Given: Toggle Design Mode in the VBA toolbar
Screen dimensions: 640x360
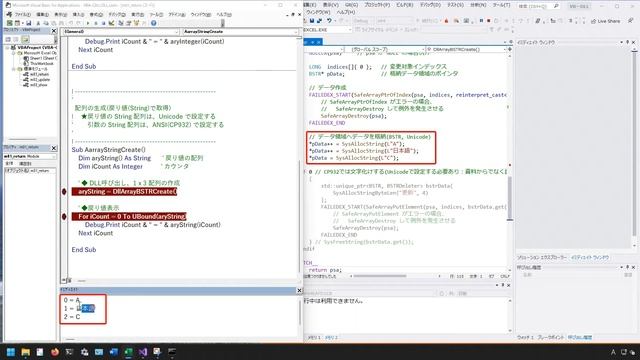Looking at the screenshot, I should coord(111,23).
